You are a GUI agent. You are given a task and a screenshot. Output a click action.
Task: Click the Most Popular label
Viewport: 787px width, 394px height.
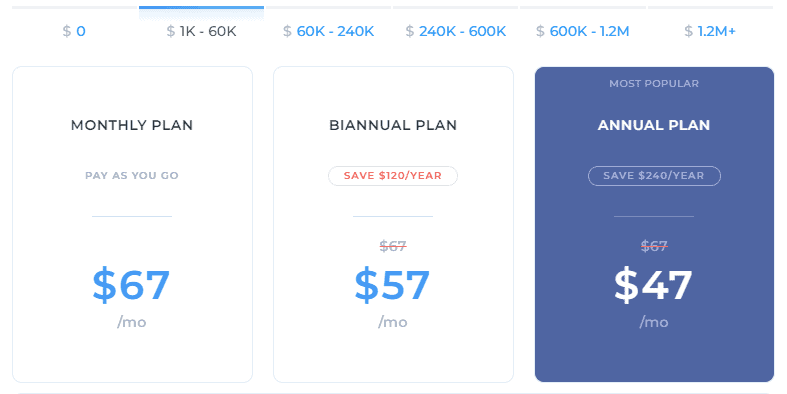(x=654, y=84)
